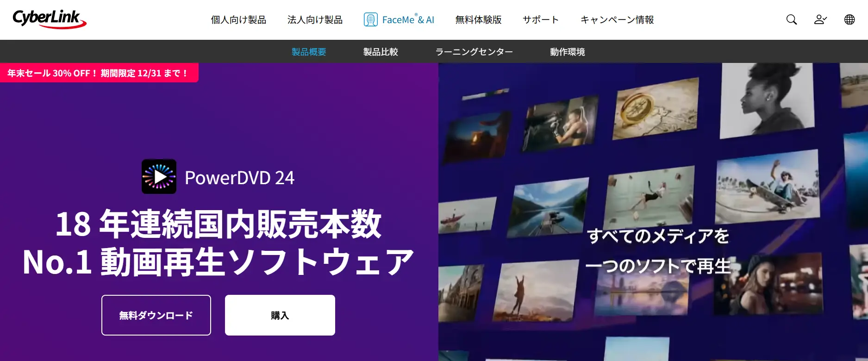Image resolution: width=868 pixels, height=361 pixels.
Task: Open キャンペーン情報 menu
Action: (617, 20)
